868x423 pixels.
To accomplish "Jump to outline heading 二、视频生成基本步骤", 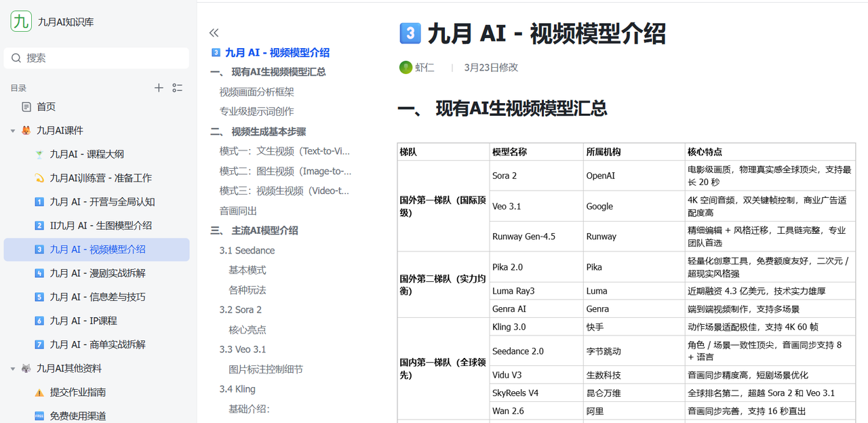I will point(258,132).
